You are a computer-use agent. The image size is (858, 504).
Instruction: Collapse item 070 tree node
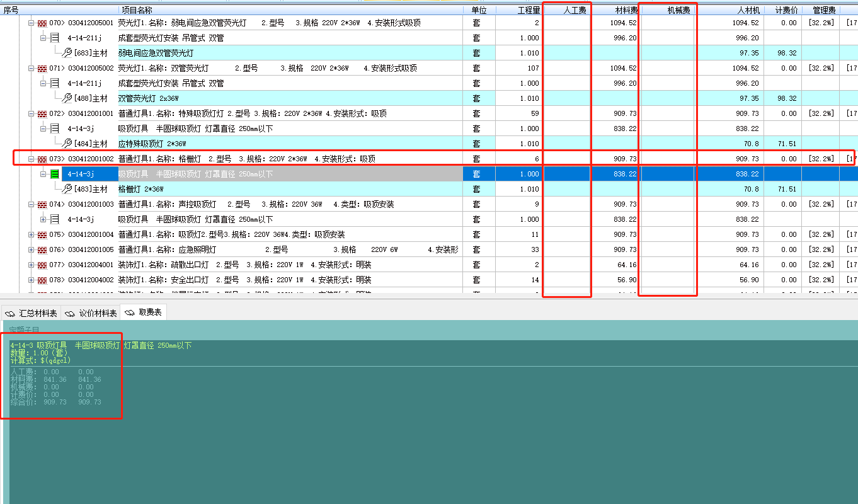click(31, 23)
